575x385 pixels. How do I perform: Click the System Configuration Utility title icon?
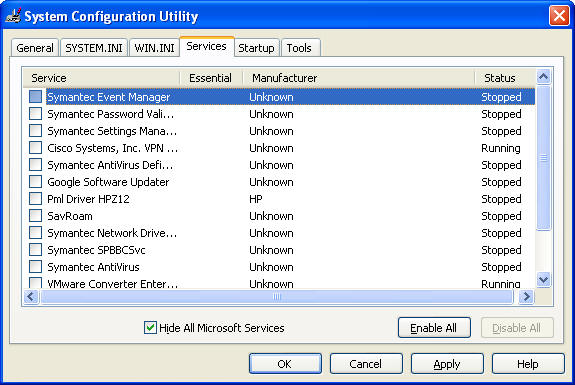(13, 16)
